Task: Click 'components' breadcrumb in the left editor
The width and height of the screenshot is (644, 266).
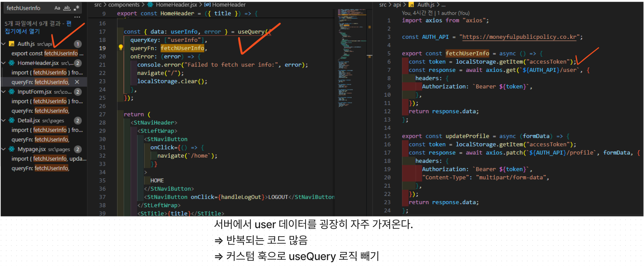Action: click(124, 5)
